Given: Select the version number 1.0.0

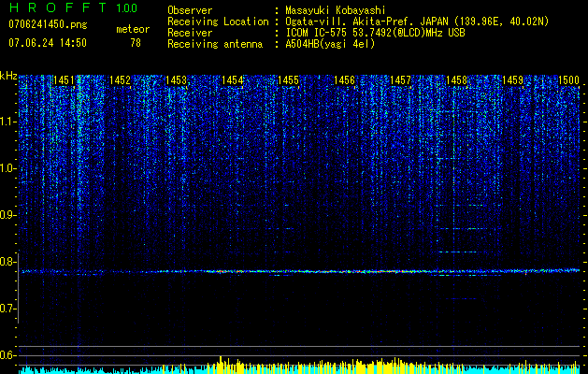Looking at the screenshot, I should [x=127, y=7].
